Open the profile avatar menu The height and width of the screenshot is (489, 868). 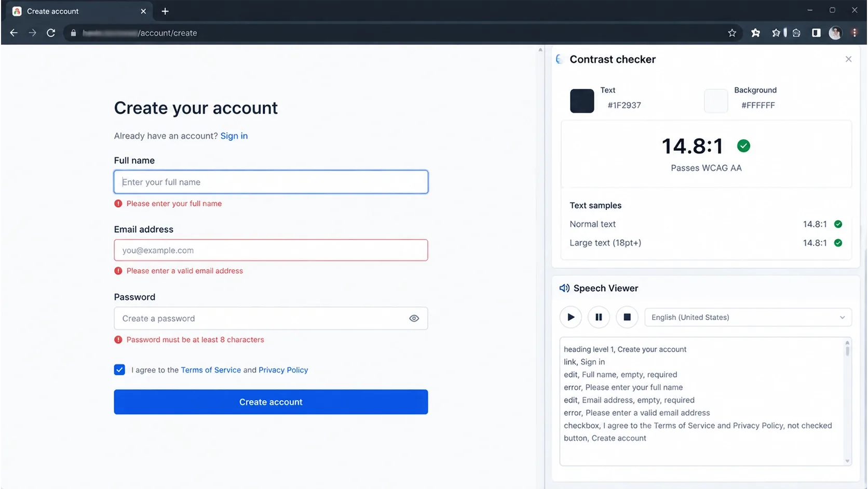(x=835, y=33)
